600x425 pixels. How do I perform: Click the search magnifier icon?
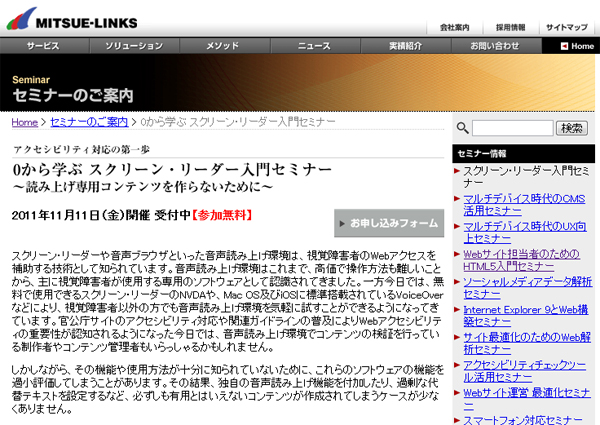pyautogui.click(x=461, y=129)
